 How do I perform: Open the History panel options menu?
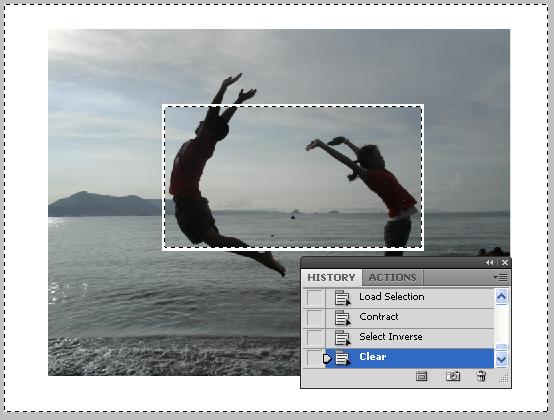(500, 278)
